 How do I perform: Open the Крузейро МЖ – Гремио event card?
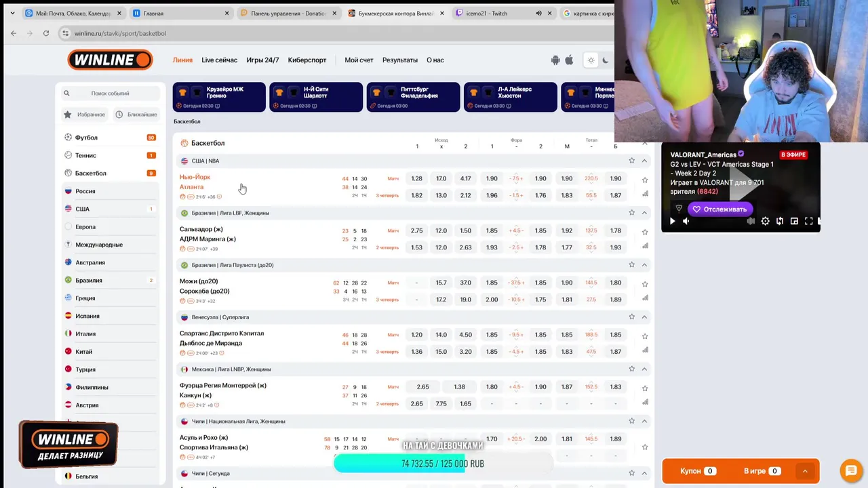point(219,97)
